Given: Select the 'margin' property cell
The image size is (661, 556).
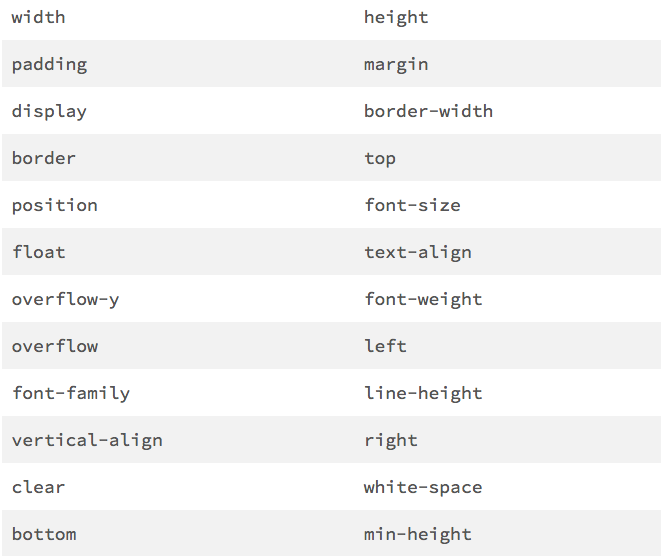Looking at the screenshot, I should 396,65.
